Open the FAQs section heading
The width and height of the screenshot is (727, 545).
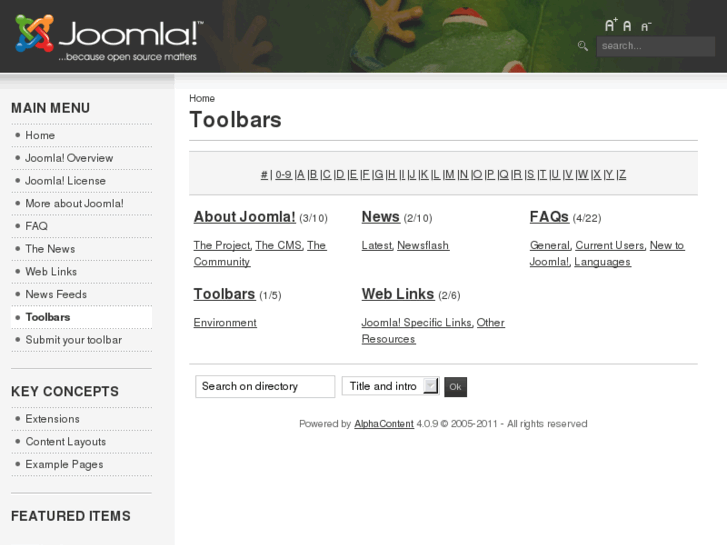pos(549,217)
